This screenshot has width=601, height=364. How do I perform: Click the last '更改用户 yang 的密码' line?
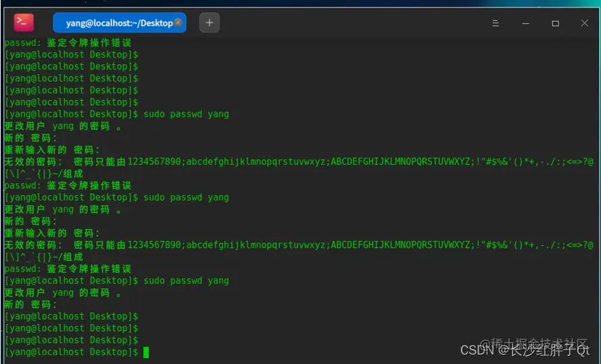(63, 293)
